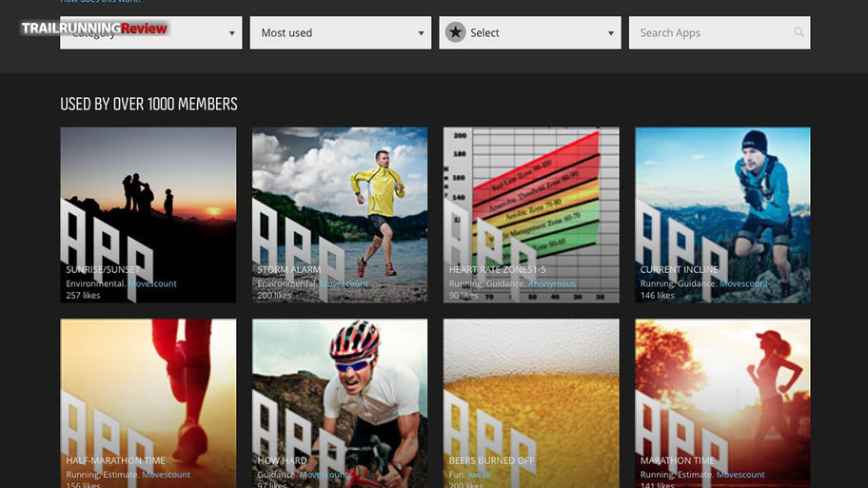Click the Sunrise/Sunset title text
This screenshot has width=868, height=488.
[x=103, y=269]
